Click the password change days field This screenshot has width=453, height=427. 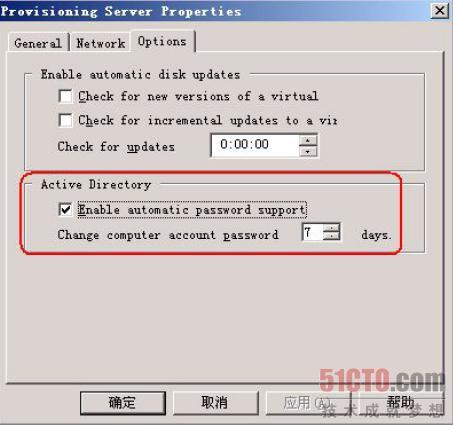pyautogui.click(x=313, y=232)
